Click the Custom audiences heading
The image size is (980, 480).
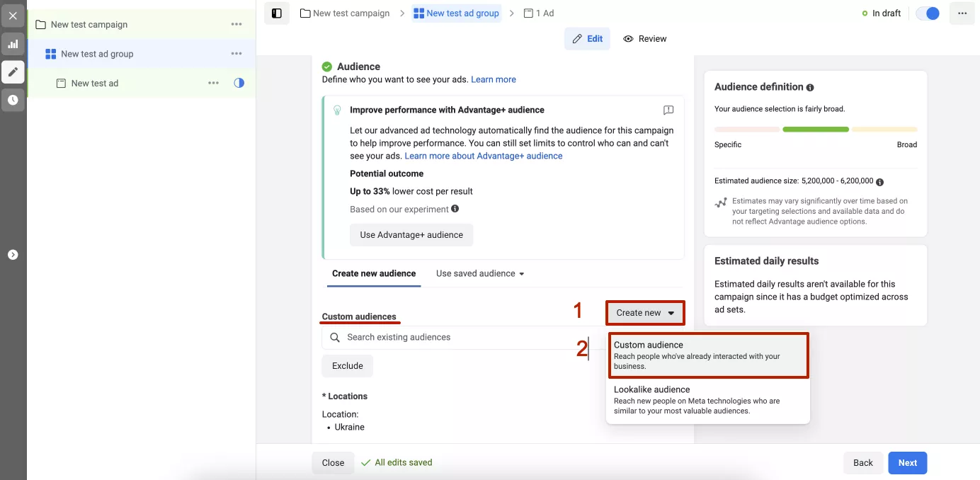point(359,316)
